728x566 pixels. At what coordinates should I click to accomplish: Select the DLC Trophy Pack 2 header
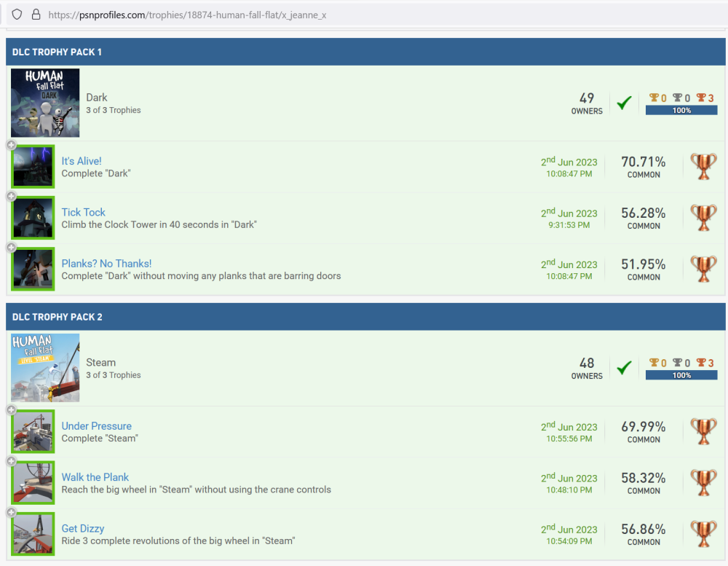tap(57, 317)
